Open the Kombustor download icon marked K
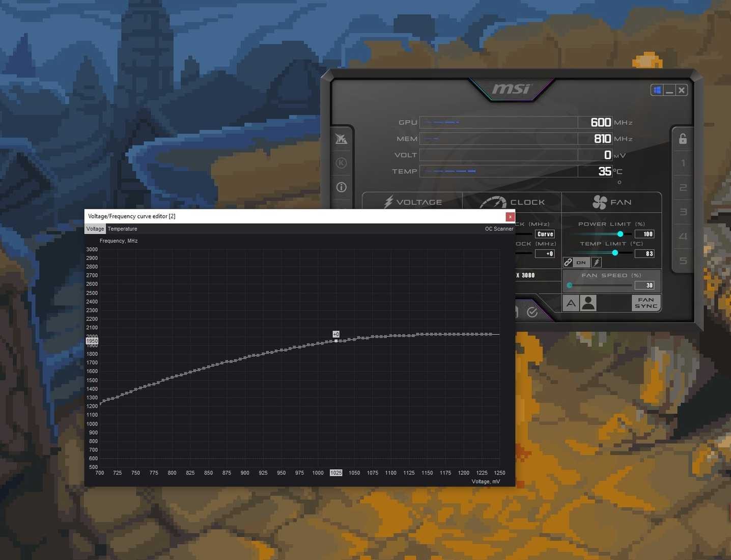The height and width of the screenshot is (560, 731). (341, 163)
